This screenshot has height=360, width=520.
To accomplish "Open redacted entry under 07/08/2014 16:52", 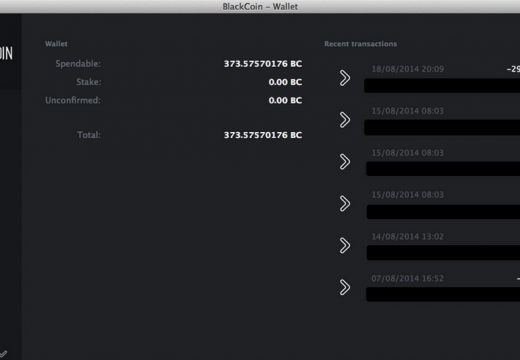I will (x=443, y=295).
